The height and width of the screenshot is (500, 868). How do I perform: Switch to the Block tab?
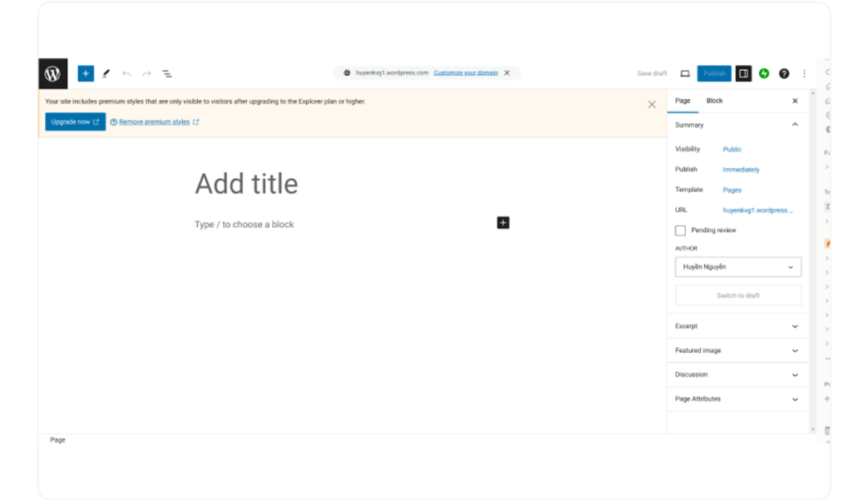[714, 101]
